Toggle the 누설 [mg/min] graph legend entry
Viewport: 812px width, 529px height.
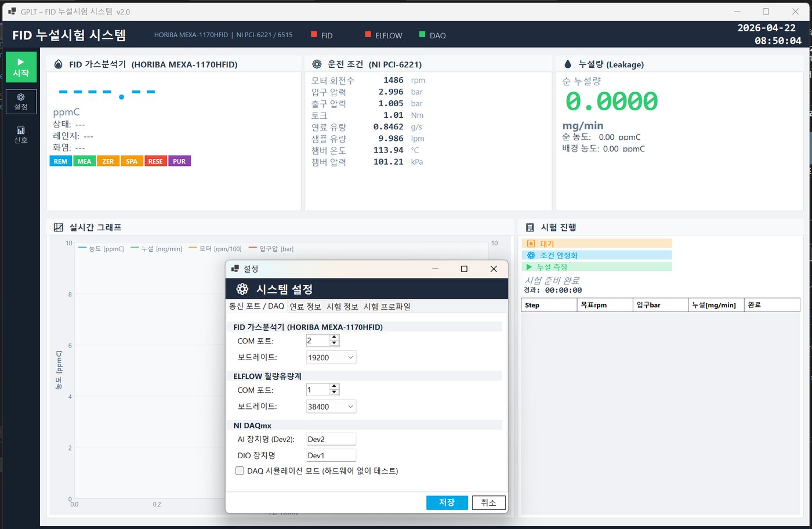(x=157, y=249)
